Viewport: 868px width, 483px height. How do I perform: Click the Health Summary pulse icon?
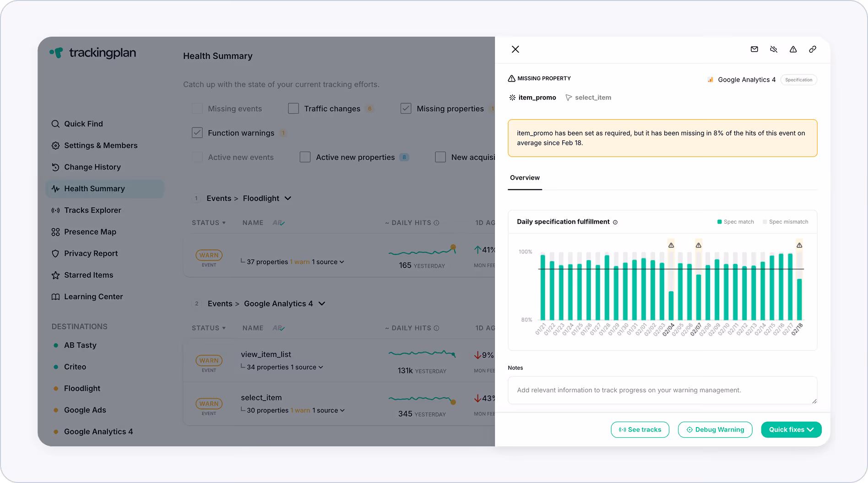pyautogui.click(x=55, y=188)
